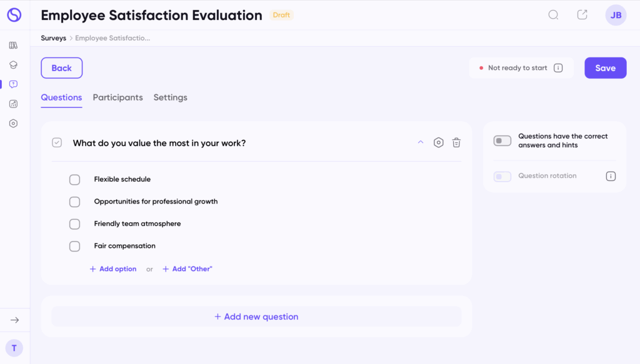Open the settings icon in sidebar
The image size is (640, 364).
point(13,124)
